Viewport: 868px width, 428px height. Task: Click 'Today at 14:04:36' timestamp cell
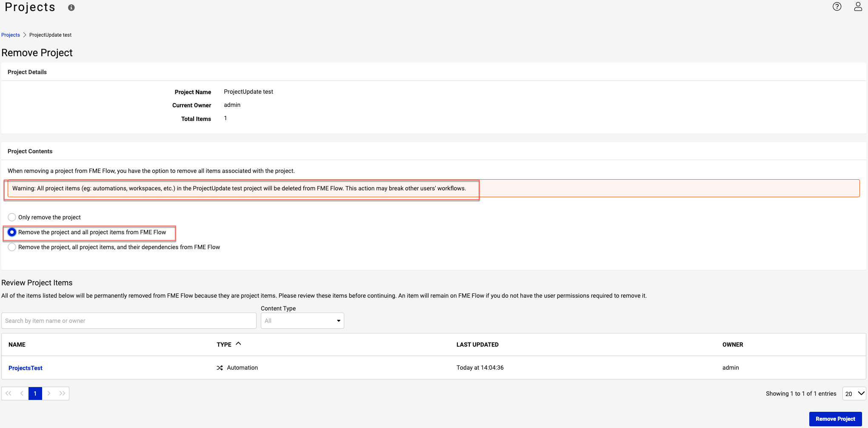tap(480, 368)
